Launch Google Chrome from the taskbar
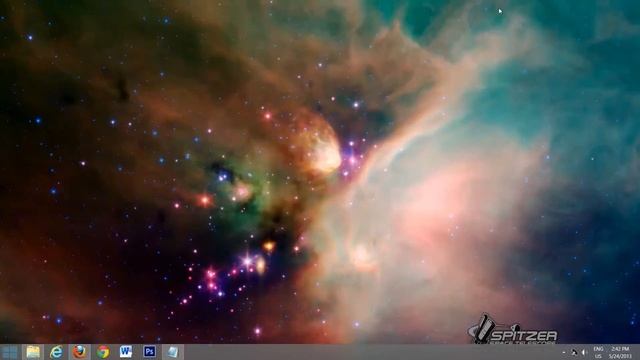640x360 pixels. (103, 352)
